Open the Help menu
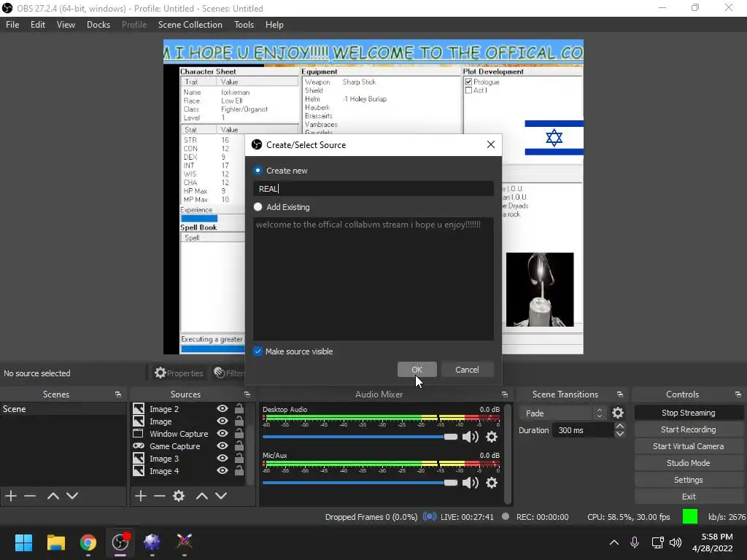 [x=274, y=24]
